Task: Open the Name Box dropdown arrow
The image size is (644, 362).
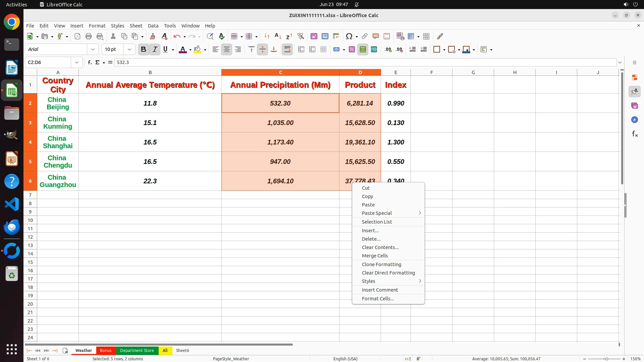Action: [77, 62]
